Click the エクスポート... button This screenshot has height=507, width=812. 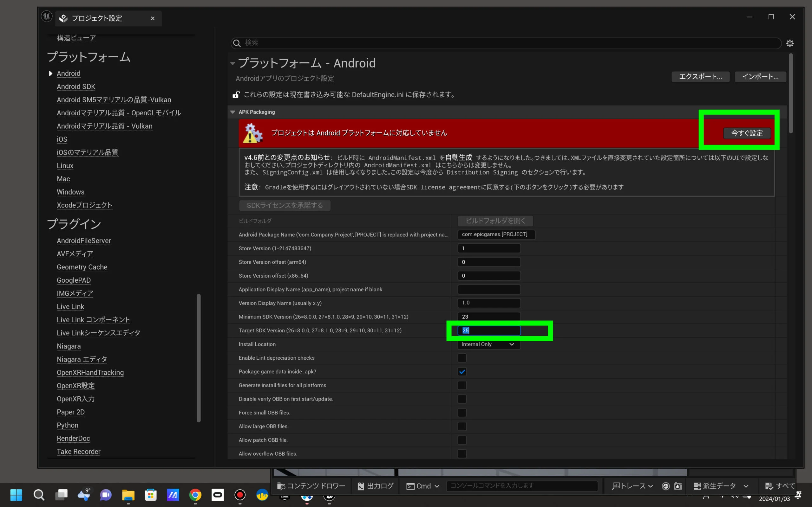point(700,76)
